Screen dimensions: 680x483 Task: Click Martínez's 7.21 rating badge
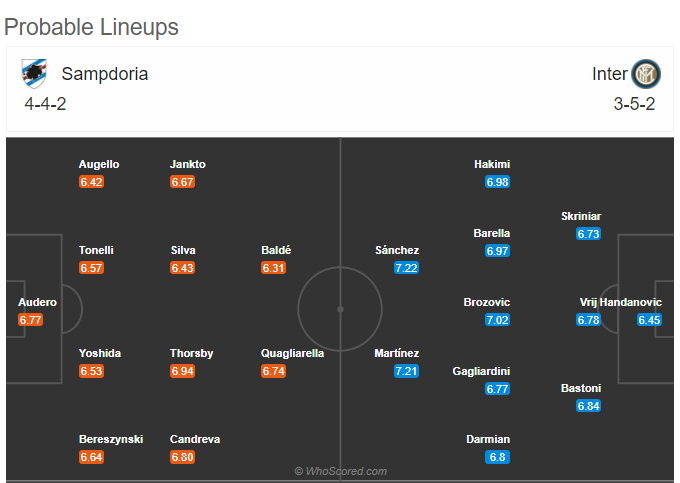tap(406, 371)
